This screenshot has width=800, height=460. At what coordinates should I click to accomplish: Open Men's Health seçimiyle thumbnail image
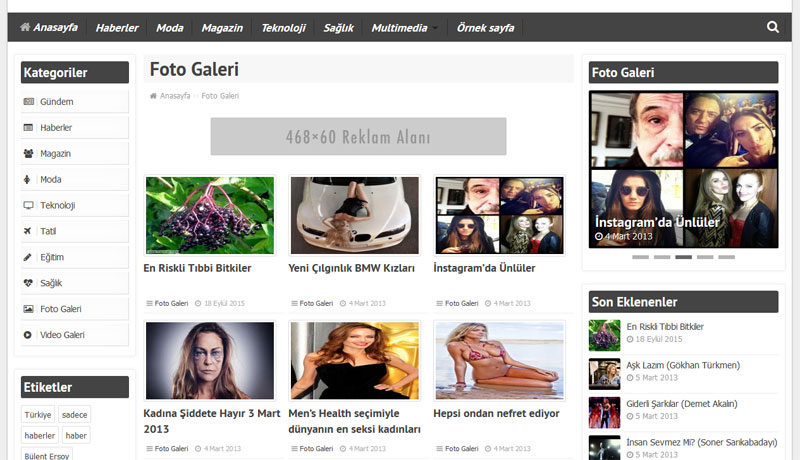(x=355, y=360)
